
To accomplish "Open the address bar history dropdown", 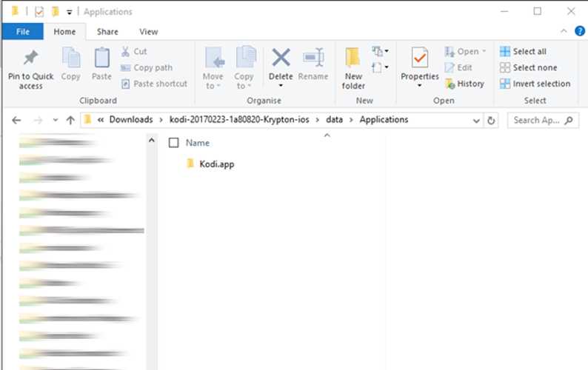I will 476,120.
